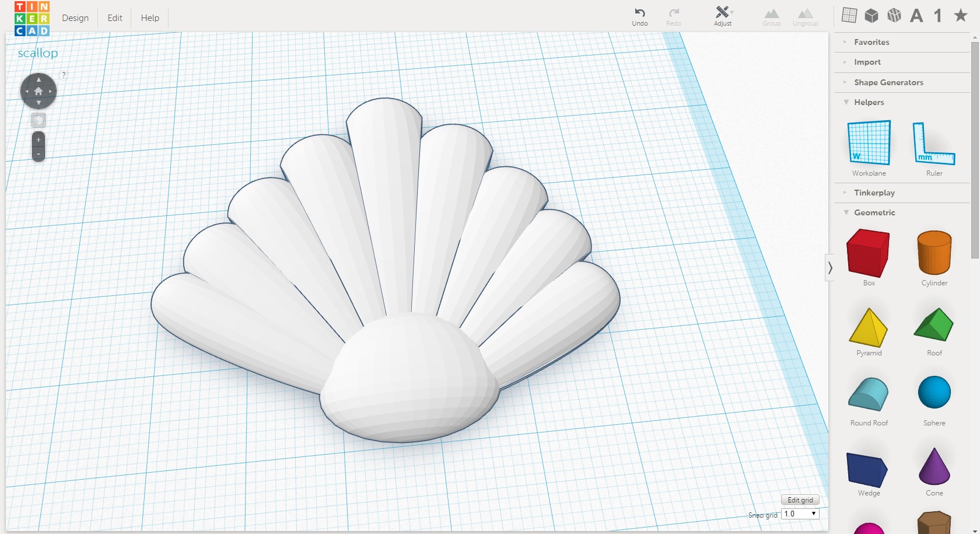Click the Redo button
980x534 pixels.
674,16
